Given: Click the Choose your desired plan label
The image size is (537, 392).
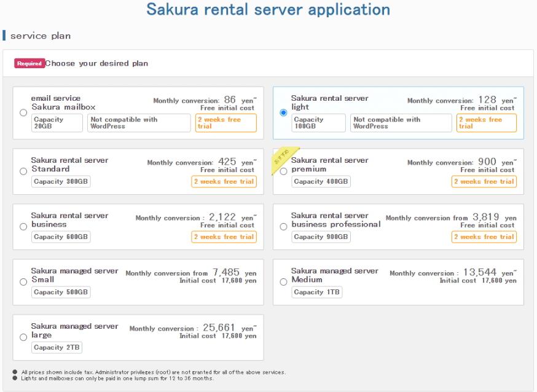Looking at the screenshot, I should coord(96,63).
